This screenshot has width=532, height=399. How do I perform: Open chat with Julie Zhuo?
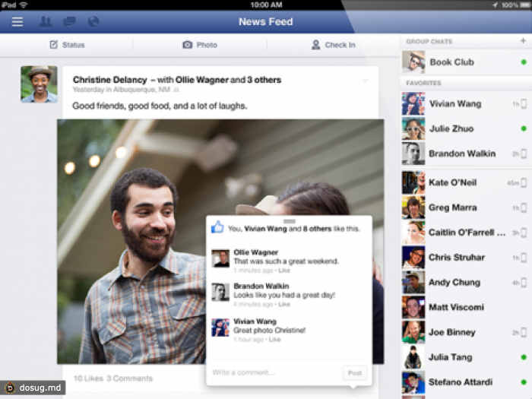tap(465, 128)
